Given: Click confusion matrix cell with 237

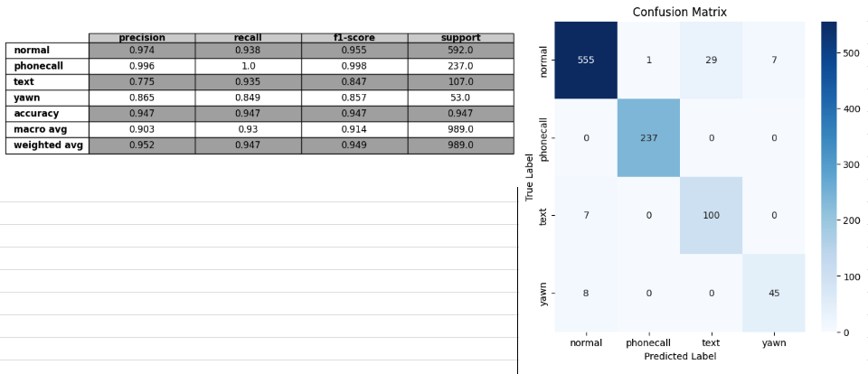Looking at the screenshot, I should point(649,137).
